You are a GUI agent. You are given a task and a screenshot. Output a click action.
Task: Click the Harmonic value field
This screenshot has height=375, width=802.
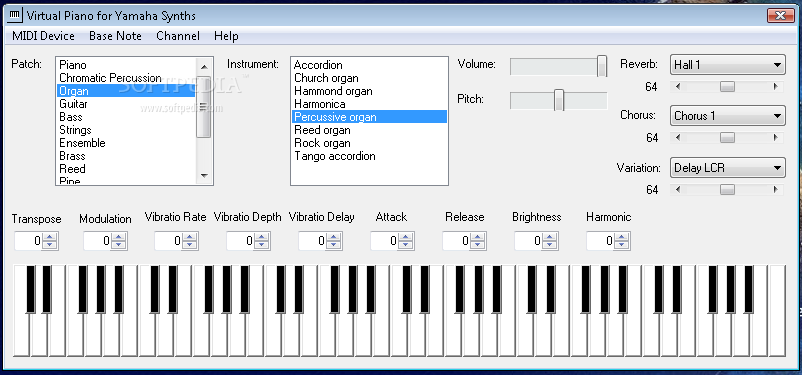pyautogui.click(x=600, y=241)
